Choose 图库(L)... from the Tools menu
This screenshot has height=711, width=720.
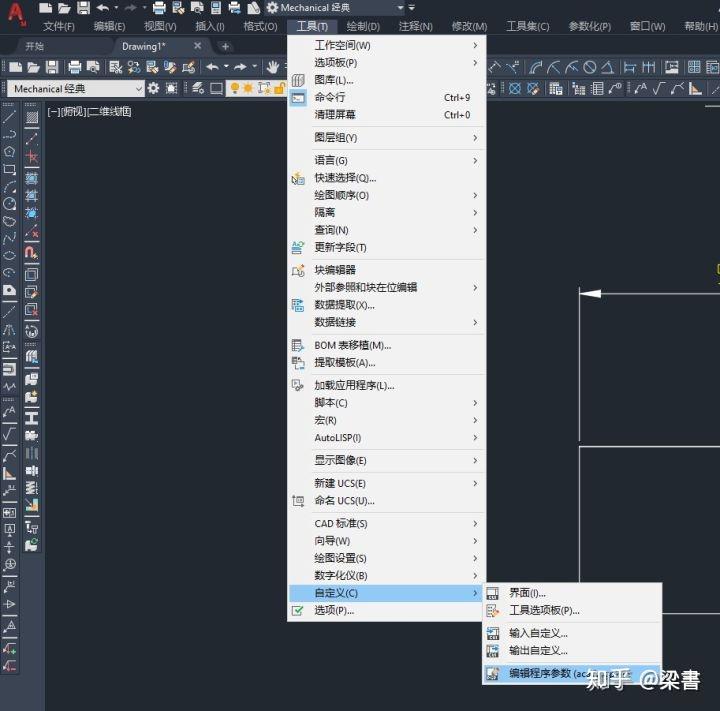coord(387,80)
